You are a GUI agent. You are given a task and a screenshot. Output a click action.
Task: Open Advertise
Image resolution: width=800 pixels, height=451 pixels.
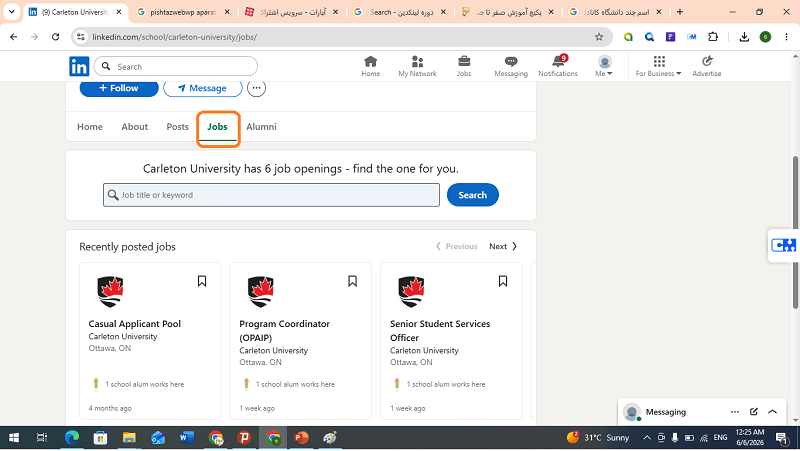[707, 66]
